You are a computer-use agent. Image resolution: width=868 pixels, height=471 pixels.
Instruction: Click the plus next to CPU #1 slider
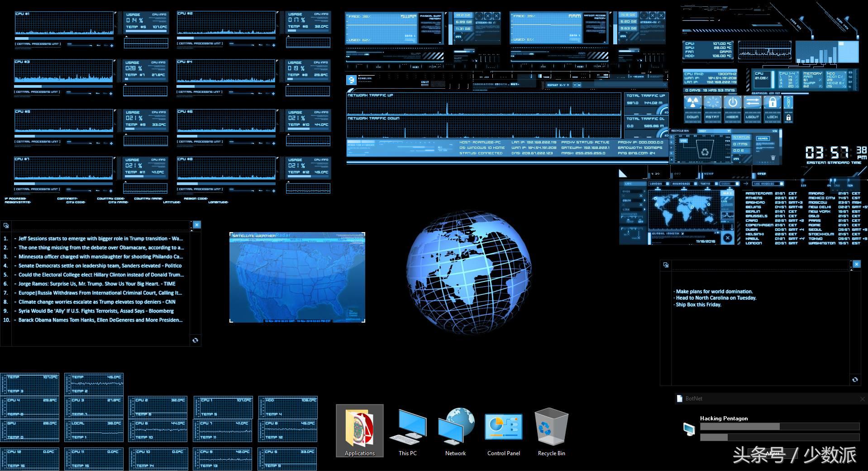point(112,45)
